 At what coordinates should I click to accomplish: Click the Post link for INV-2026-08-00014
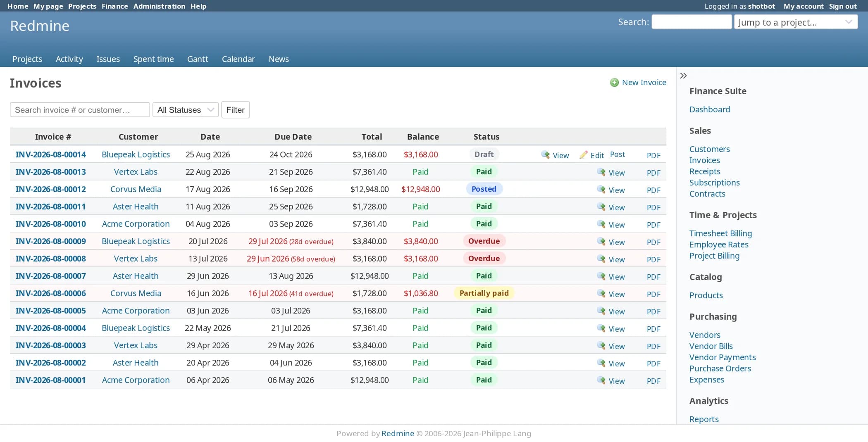(x=618, y=154)
